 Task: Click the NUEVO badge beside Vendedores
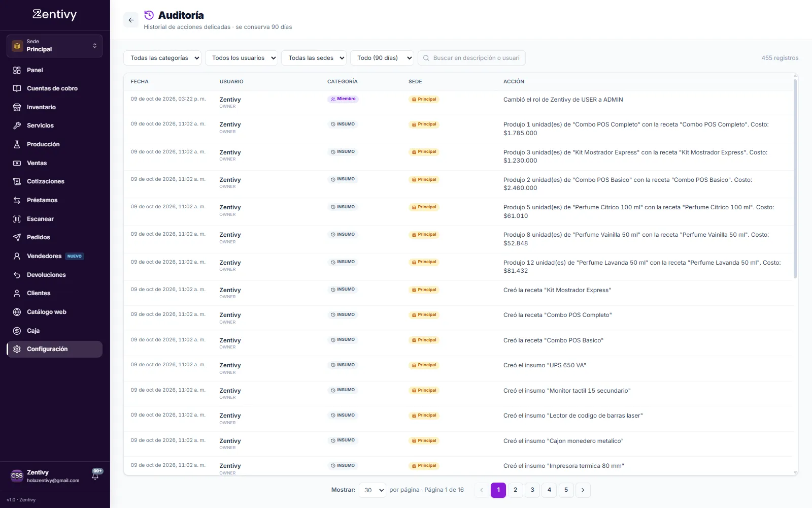(75, 256)
